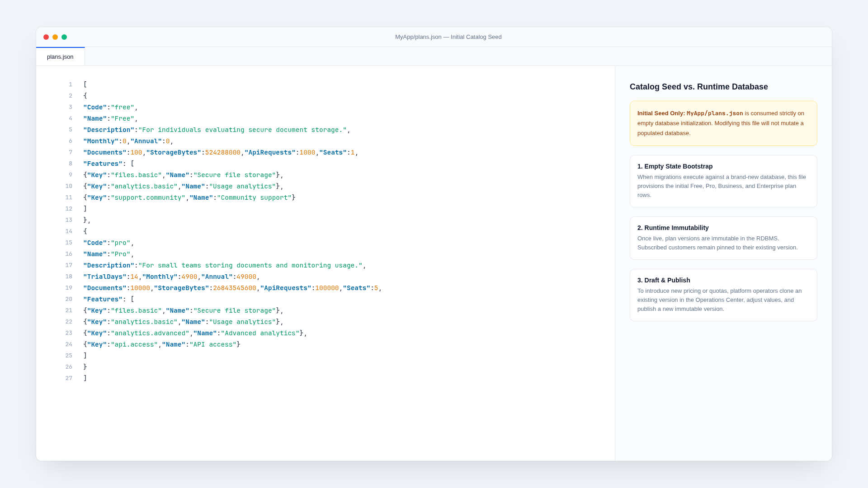
Task: Click the "Features": [ line on line 20
Action: (x=108, y=299)
